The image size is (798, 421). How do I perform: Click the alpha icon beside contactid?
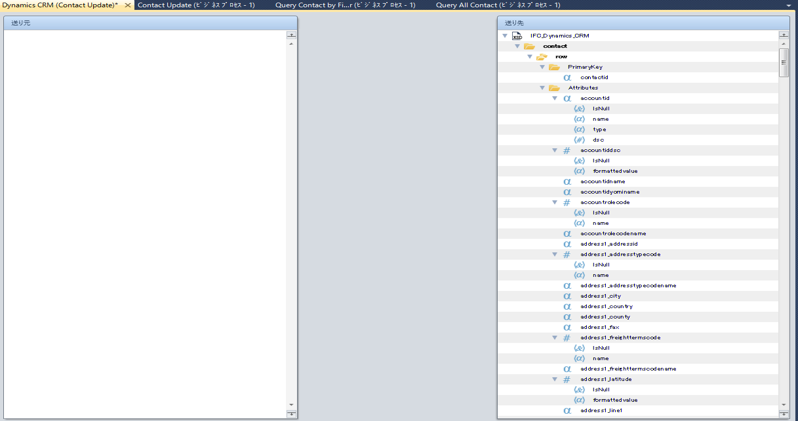click(x=567, y=77)
